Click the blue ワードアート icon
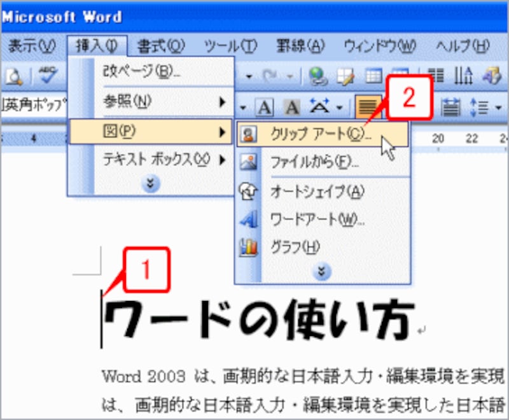Screen dimensions: 509x420 [249, 219]
